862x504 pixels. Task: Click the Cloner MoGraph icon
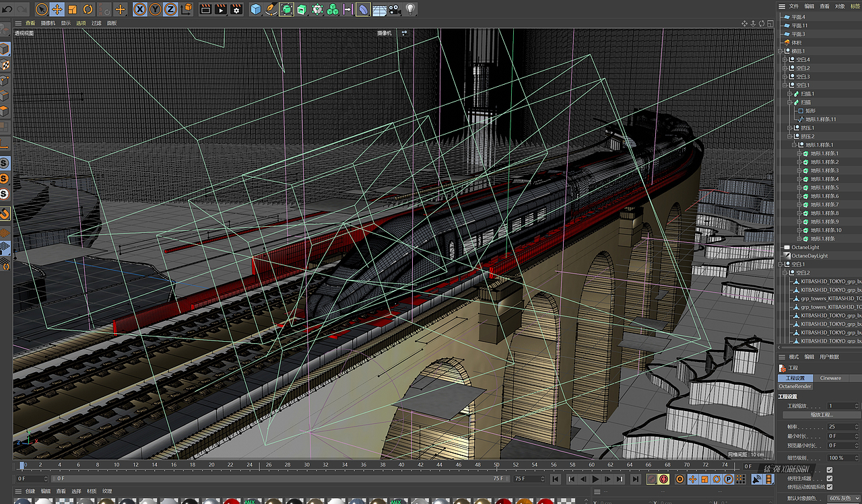(317, 9)
